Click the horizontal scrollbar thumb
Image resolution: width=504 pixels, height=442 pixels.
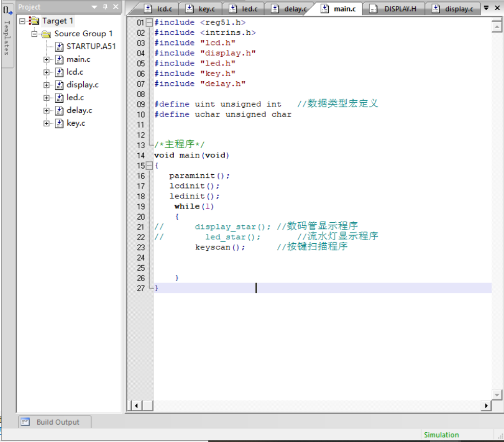coord(148,406)
